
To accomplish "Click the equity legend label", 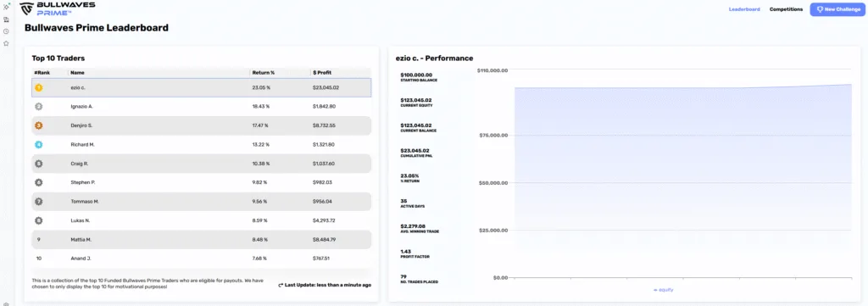I will pyautogui.click(x=666, y=289).
